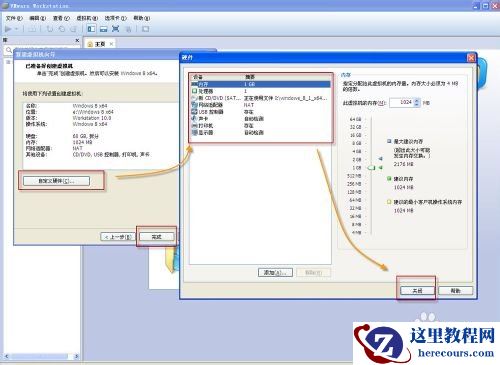Open the power options arrow beside play icon
The height and width of the screenshot is (365, 500).
click(16, 29)
